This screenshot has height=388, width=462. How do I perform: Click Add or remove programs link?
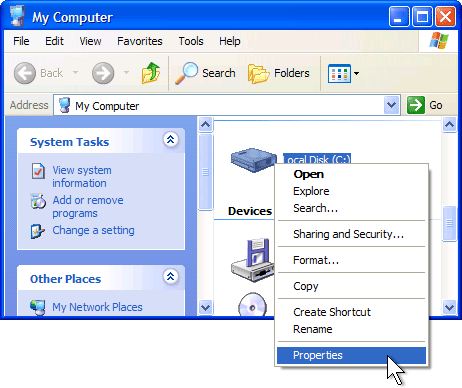[x=88, y=207]
